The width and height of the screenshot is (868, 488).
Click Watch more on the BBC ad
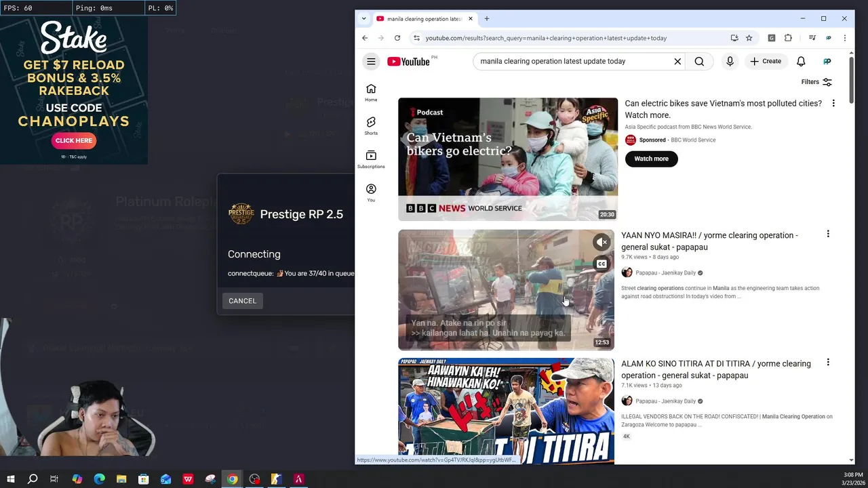pyautogui.click(x=651, y=159)
